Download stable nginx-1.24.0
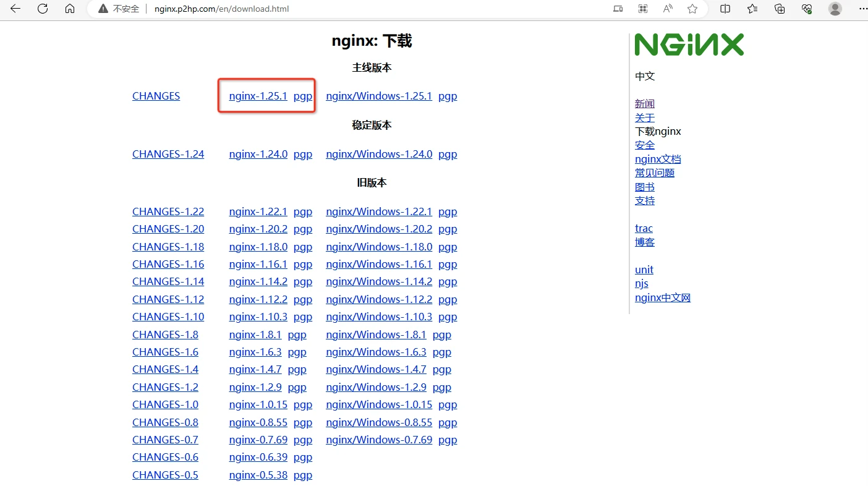The image size is (868, 486). tap(258, 154)
